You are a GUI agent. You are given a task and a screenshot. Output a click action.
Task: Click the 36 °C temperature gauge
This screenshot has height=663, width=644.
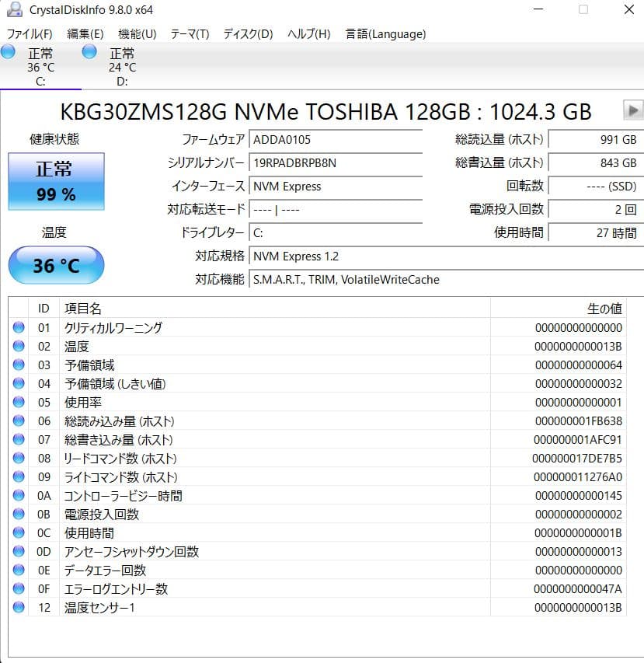tap(55, 265)
